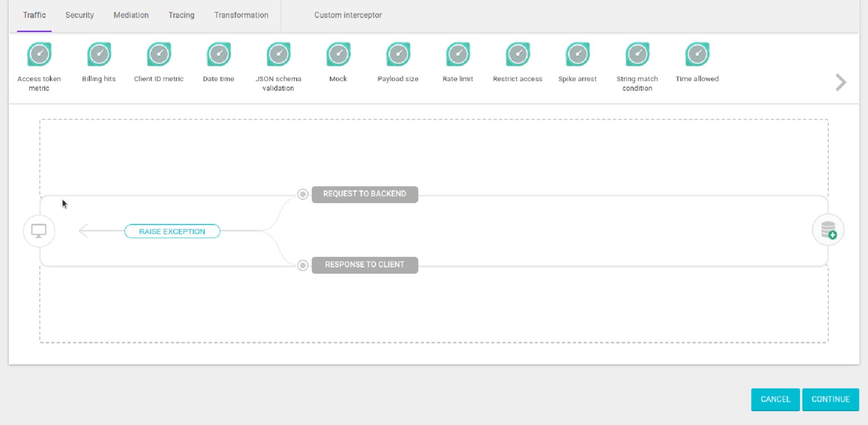Select the Access token metric interceptor icon
Viewport: 868px width, 425px height.
(x=39, y=54)
